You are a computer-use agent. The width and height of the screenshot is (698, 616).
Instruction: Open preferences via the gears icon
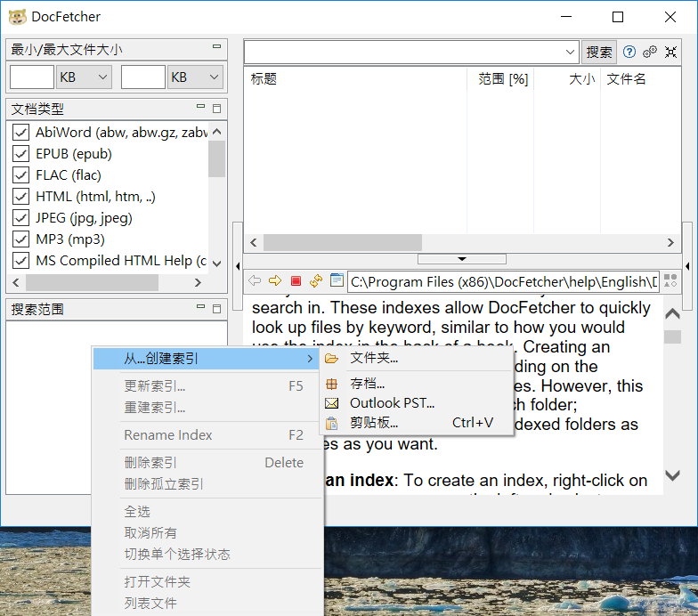coord(650,52)
